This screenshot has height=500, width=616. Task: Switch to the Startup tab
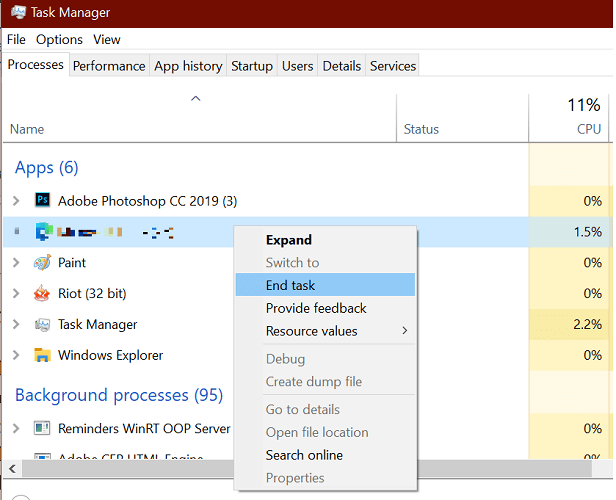click(252, 66)
